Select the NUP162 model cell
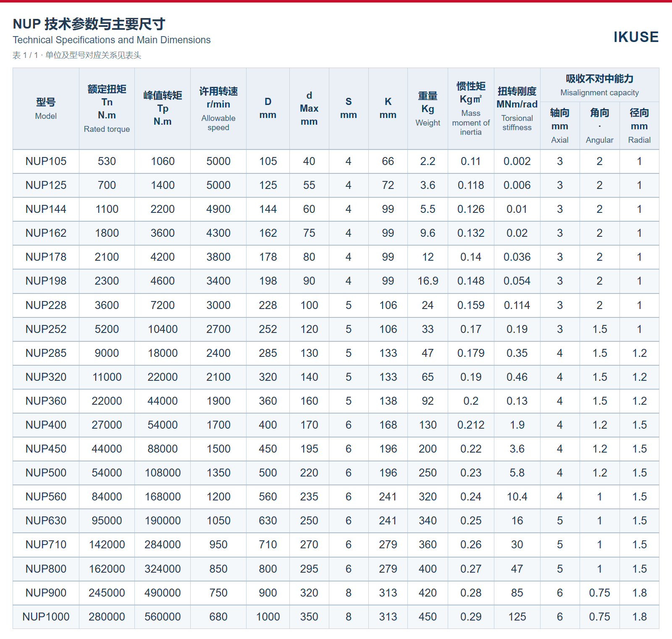 click(46, 233)
